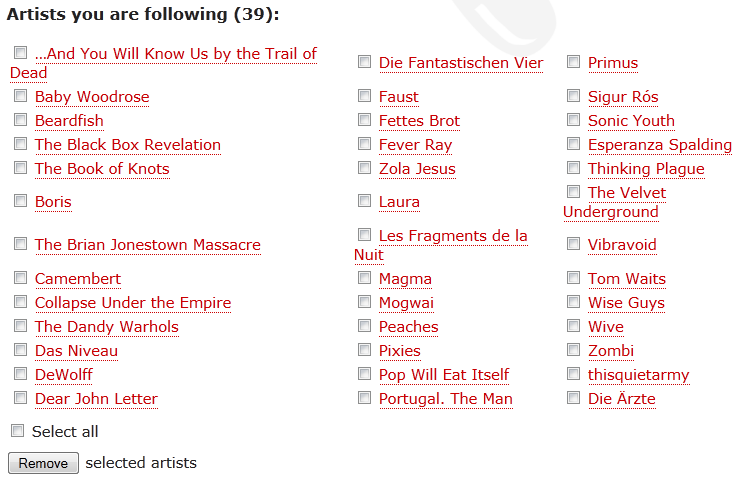
Task: Mark the Boris checkbox
Action: coord(20,201)
